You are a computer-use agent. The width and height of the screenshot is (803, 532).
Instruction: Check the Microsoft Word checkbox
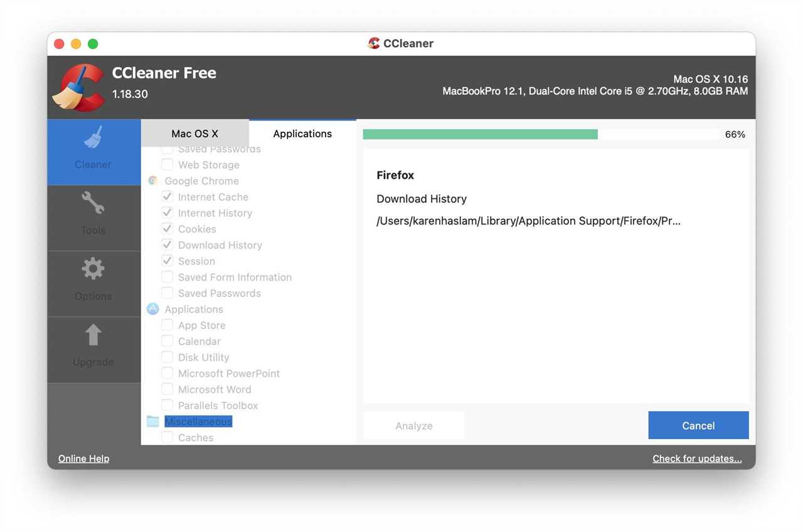pyautogui.click(x=167, y=389)
